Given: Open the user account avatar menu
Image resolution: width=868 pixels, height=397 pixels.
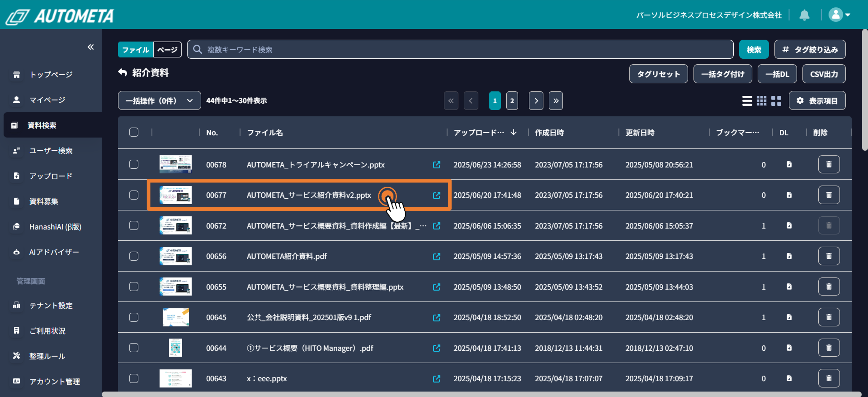Looking at the screenshot, I should pos(839,15).
